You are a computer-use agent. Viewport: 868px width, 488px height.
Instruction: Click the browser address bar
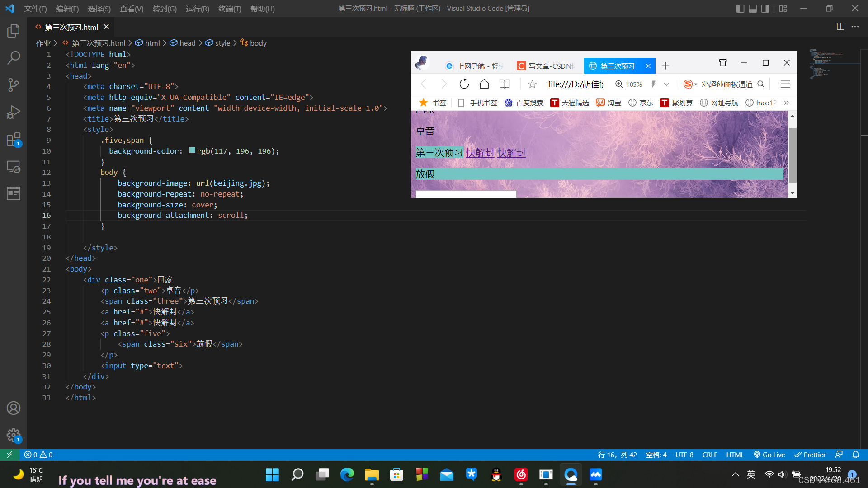pyautogui.click(x=575, y=84)
